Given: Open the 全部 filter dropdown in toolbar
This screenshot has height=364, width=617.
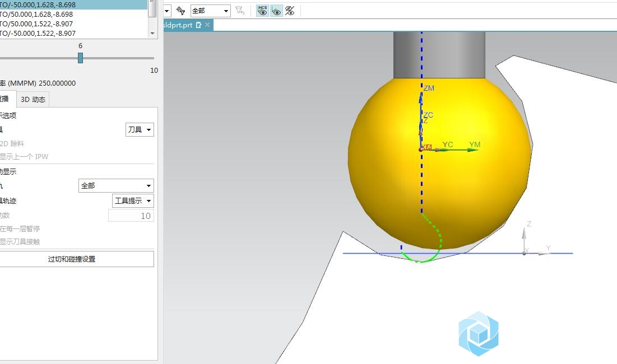Looking at the screenshot, I should pos(211,11).
